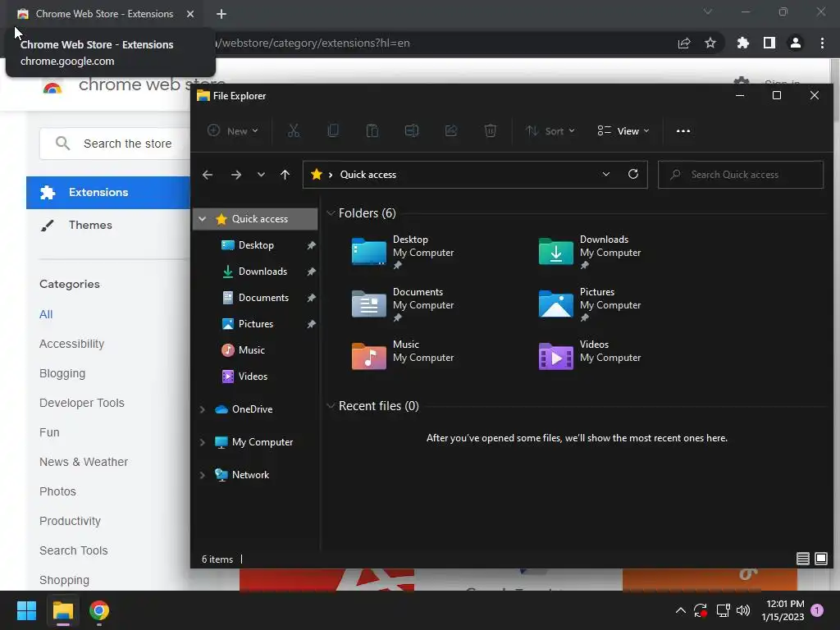
Task: Collapse the Folders (6) group
Action: (x=331, y=213)
